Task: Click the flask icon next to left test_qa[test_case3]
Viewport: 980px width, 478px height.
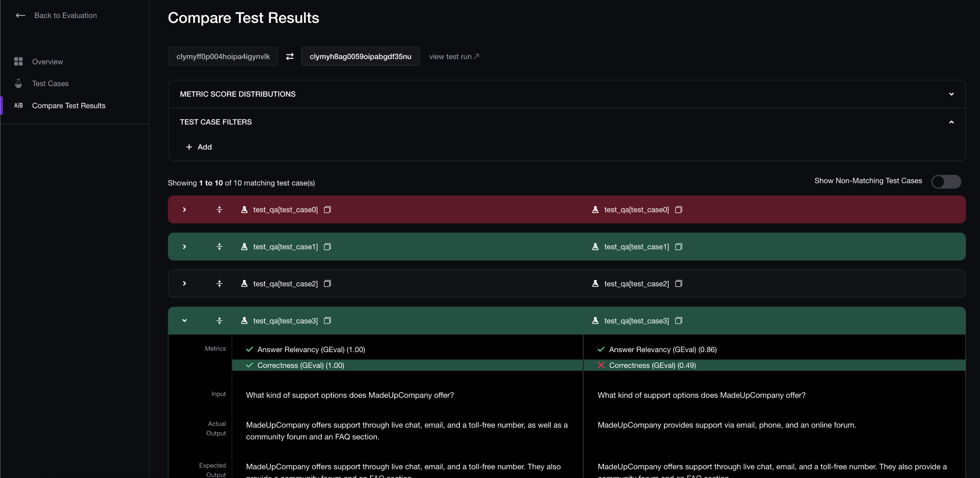Action: click(x=245, y=320)
